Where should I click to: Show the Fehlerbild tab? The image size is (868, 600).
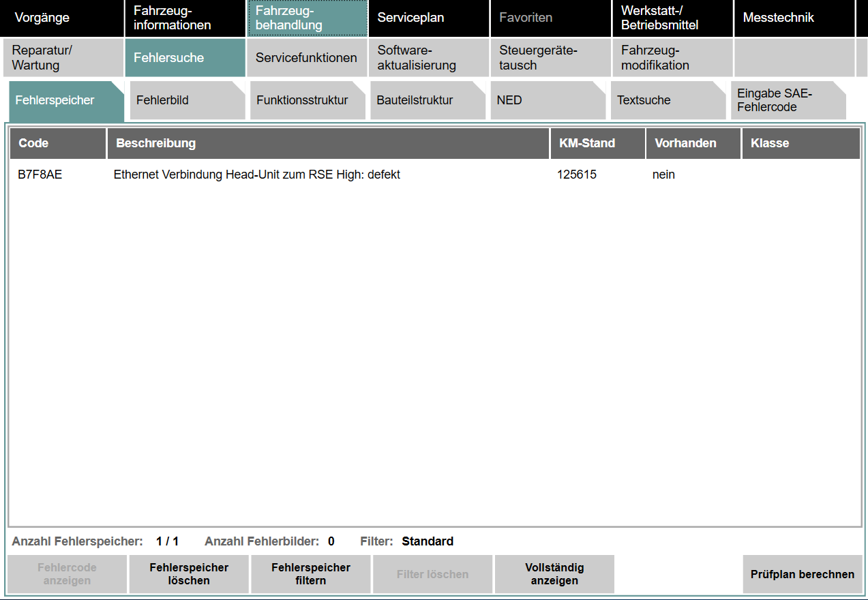(x=185, y=100)
